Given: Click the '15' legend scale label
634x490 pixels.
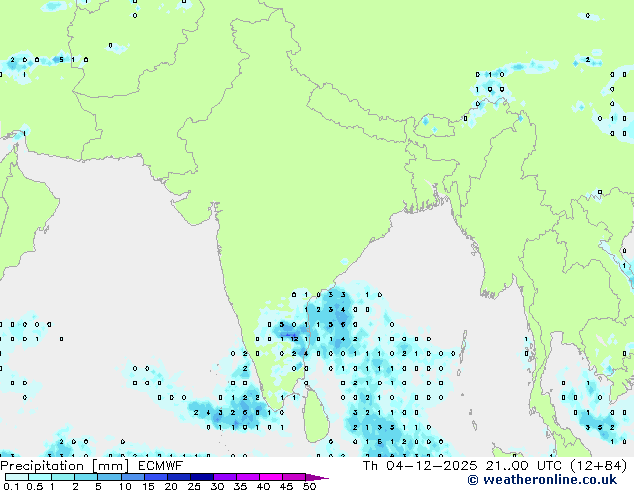Looking at the screenshot, I should pyautogui.click(x=148, y=486).
